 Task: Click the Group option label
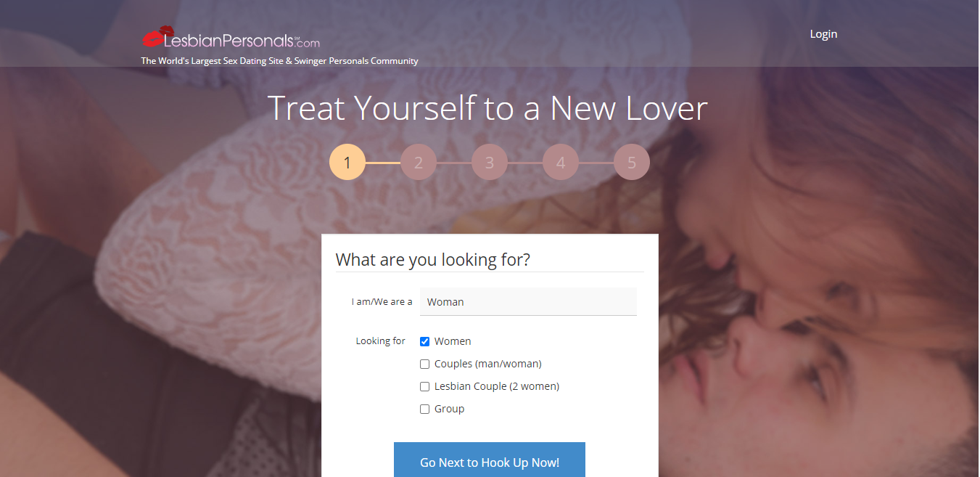449,409
